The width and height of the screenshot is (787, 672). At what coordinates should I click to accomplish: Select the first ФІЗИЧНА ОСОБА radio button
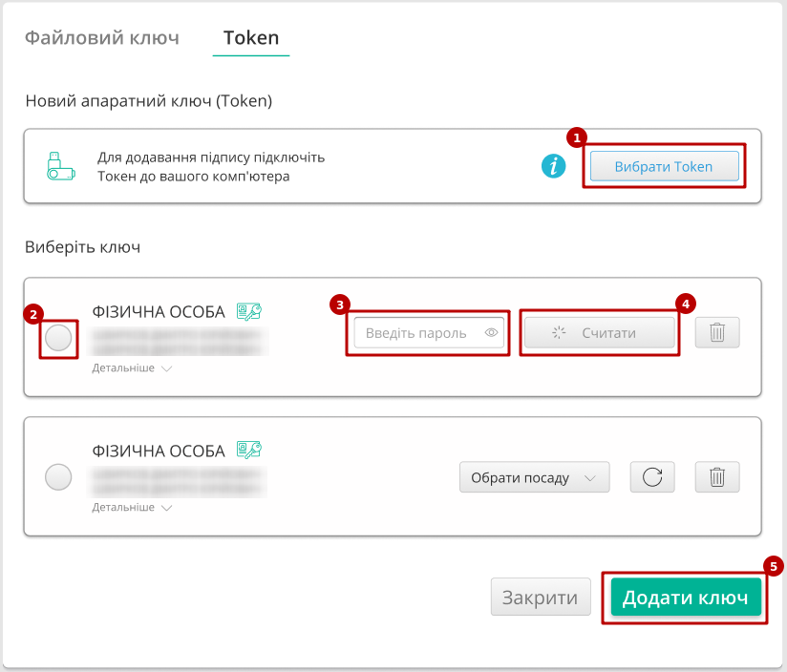pyautogui.click(x=58, y=338)
